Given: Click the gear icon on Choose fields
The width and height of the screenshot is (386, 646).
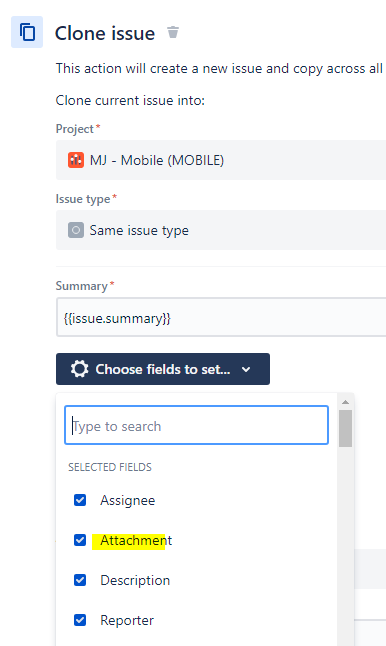Looking at the screenshot, I should [79, 369].
